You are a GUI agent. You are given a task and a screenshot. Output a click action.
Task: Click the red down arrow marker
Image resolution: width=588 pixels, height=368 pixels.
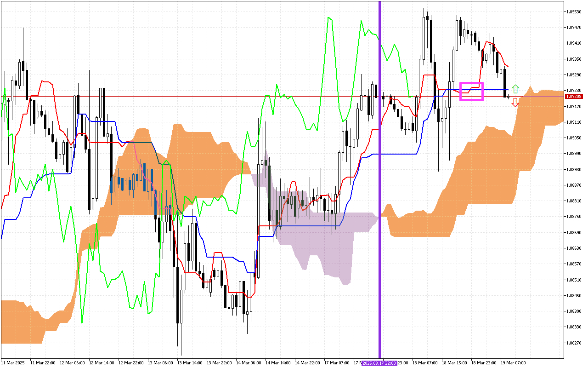tap(515, 103)
